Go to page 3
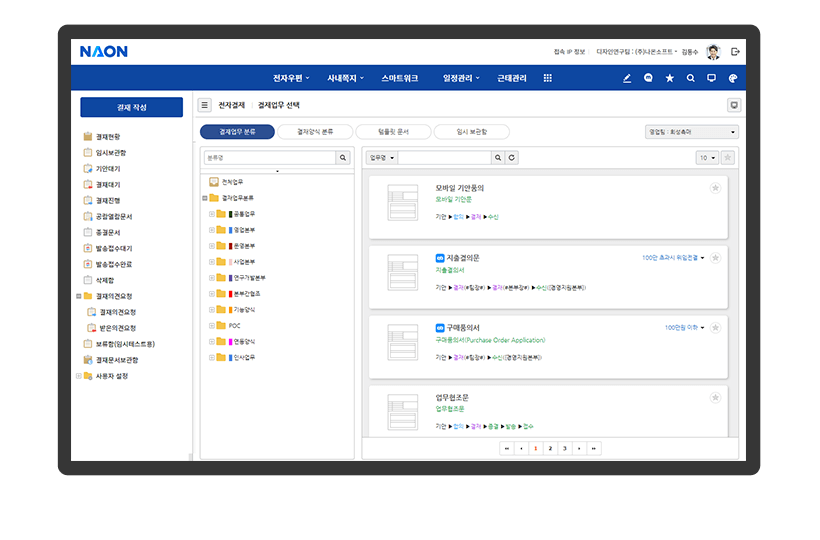The width and height of the screenshot is (820, 540). pos(565,449)
